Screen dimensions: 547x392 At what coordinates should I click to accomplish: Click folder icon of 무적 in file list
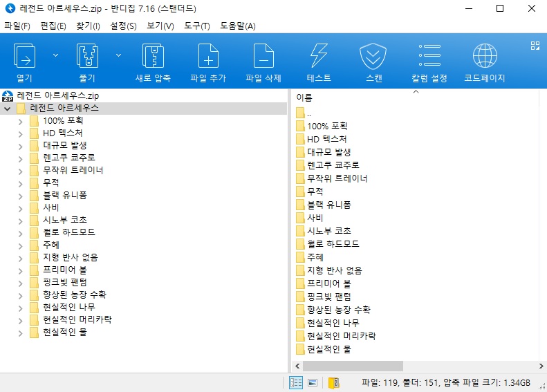(300, 192)
